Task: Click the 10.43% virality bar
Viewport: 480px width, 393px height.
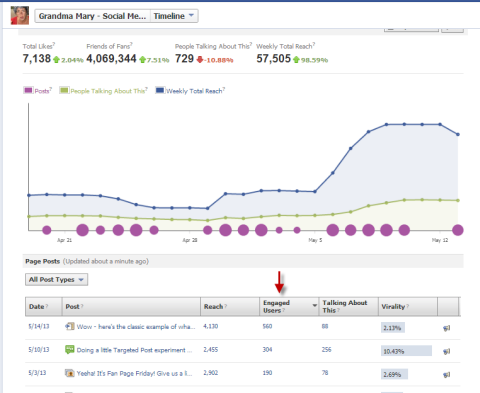Action: (406, 351)
